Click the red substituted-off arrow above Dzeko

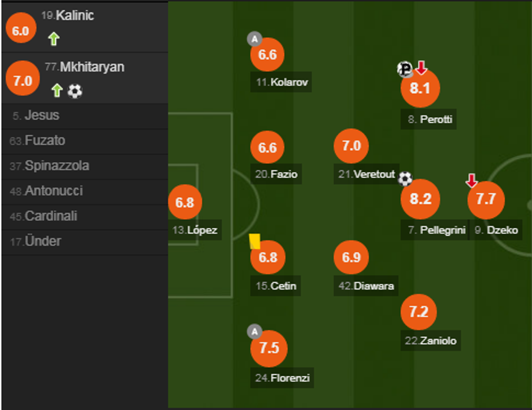(x=471, y=181)
